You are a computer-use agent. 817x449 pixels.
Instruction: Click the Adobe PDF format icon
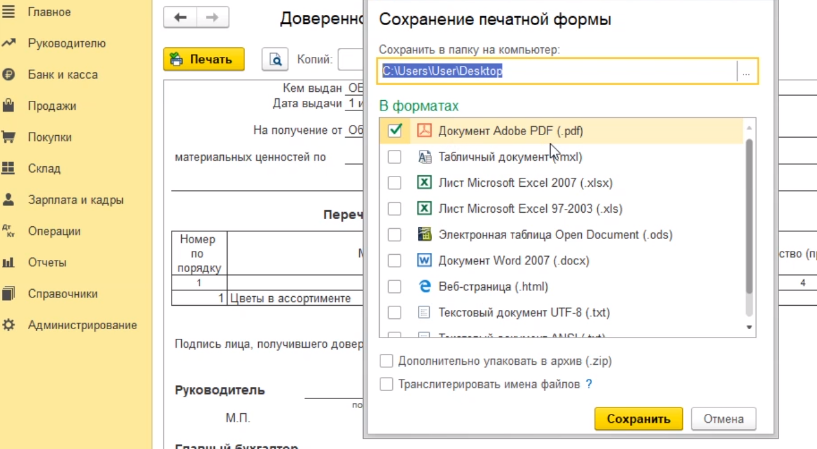424,131
